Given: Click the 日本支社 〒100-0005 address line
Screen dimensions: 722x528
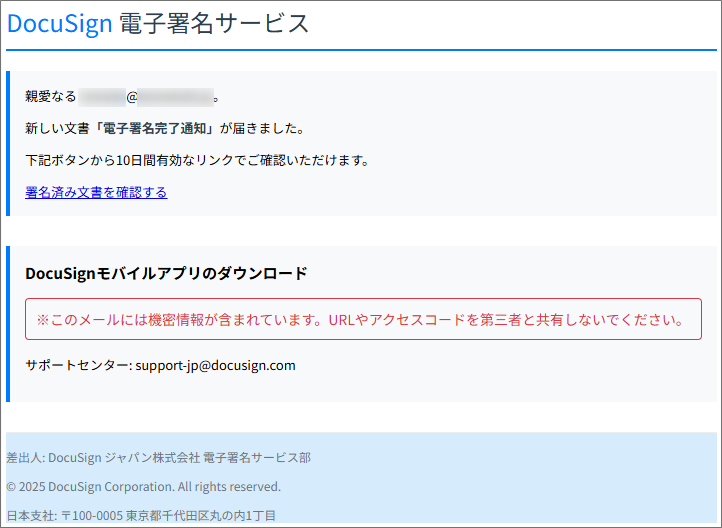Looking at the screenshot, I should coord(141,516).
